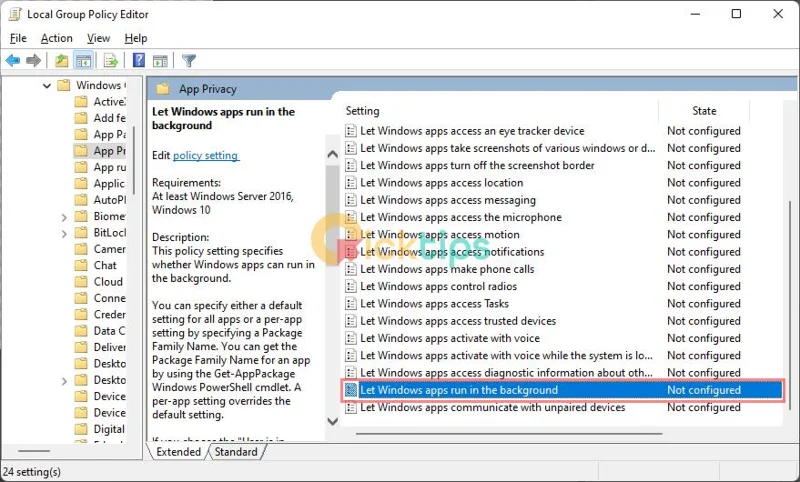The height and width of the screenshot is (482, 800).
Task: Click the Forward arrow toolbar icon
Action: coord(33,61)
